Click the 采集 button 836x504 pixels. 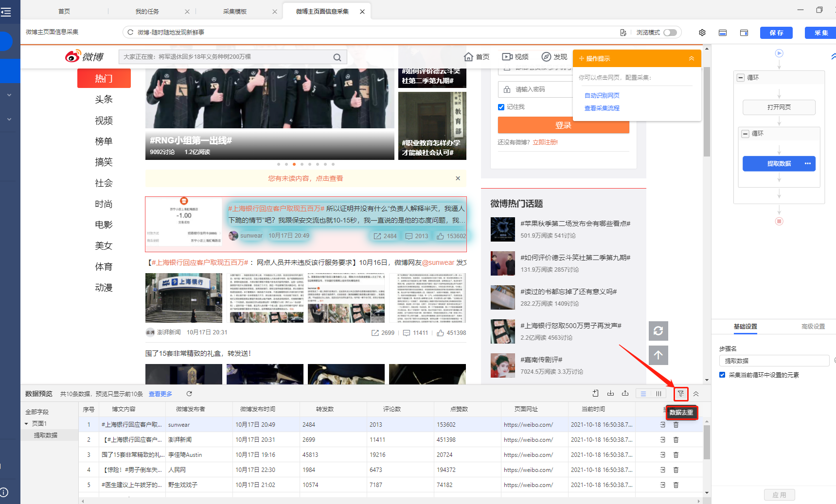(821, 33)
